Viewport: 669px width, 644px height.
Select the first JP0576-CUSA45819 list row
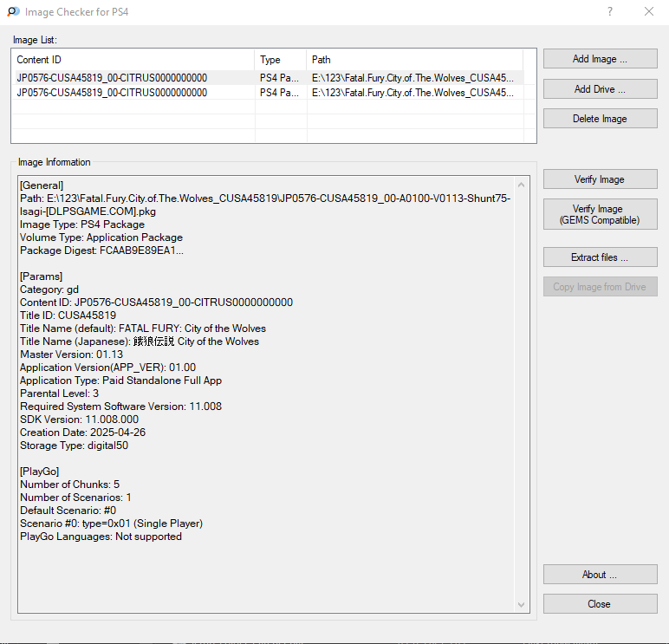tap(268, 78)
